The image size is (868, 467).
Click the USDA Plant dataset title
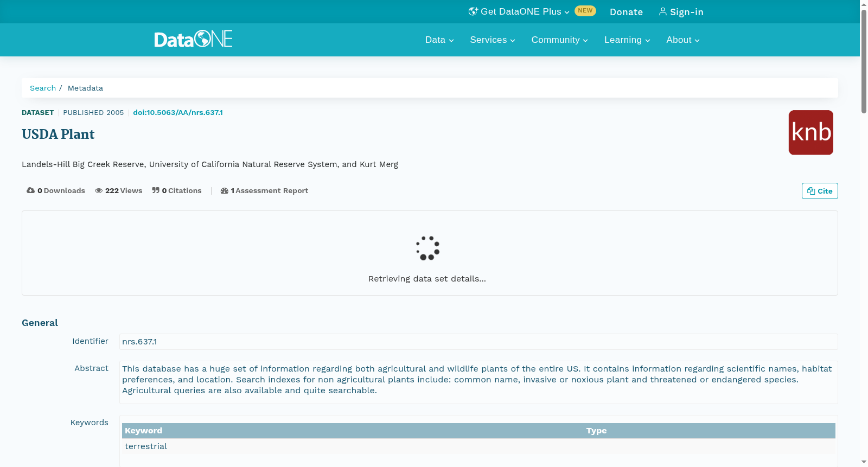click(x=58, y=134)
